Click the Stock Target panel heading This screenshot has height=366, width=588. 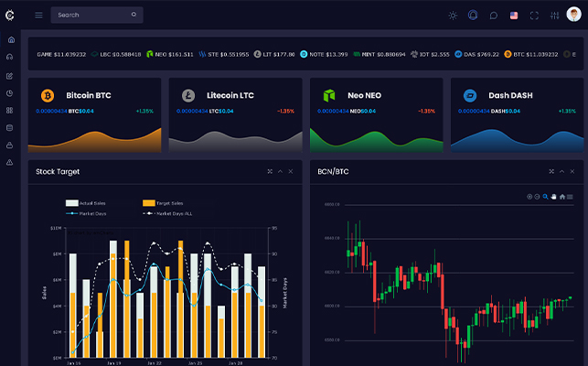click(58, 171)
